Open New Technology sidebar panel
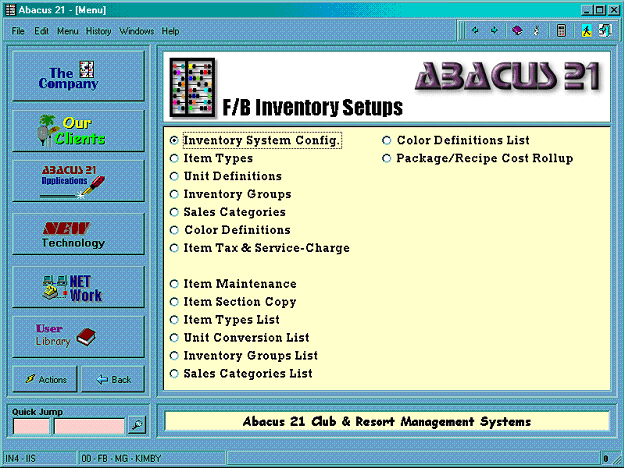Viewport: 624px width, 468px height. [x=78, y=234]
